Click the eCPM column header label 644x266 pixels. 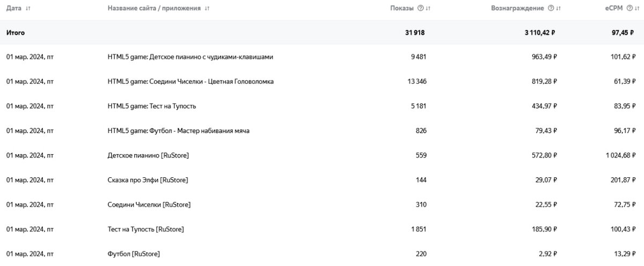pos(613,8)
